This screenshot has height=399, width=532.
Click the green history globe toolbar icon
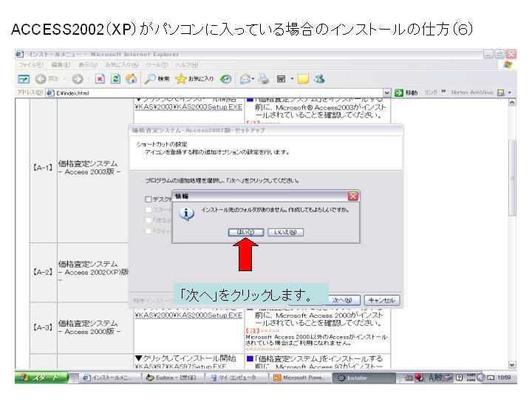(x=225, y=79)
